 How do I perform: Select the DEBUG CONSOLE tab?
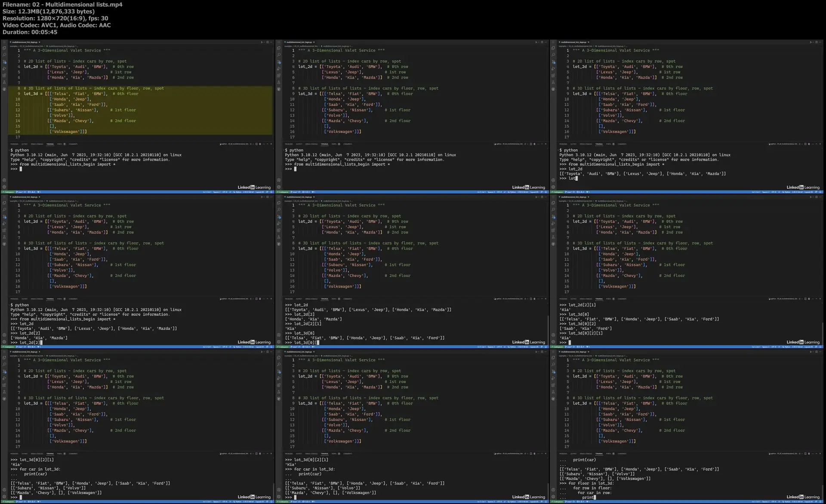36,144
